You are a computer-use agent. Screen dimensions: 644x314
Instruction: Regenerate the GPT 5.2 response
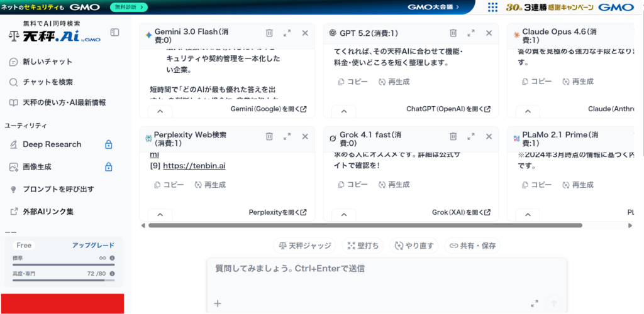tap(394, 82)
